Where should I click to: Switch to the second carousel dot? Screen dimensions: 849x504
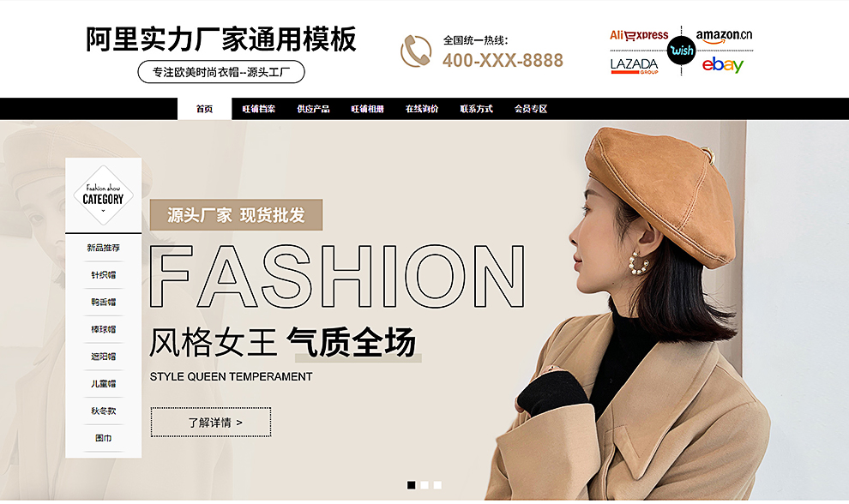(424, 485)
